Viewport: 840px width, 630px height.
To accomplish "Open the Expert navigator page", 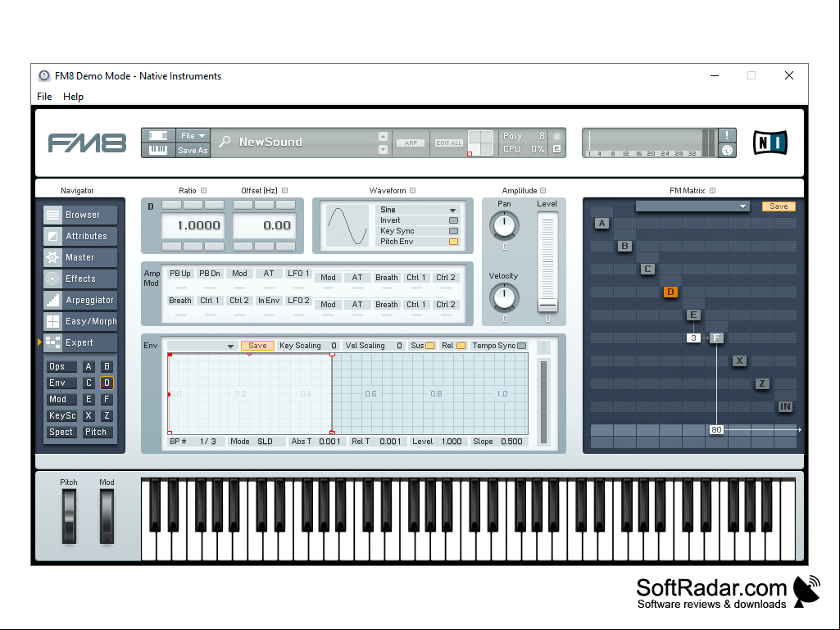I will coord(79,343).
